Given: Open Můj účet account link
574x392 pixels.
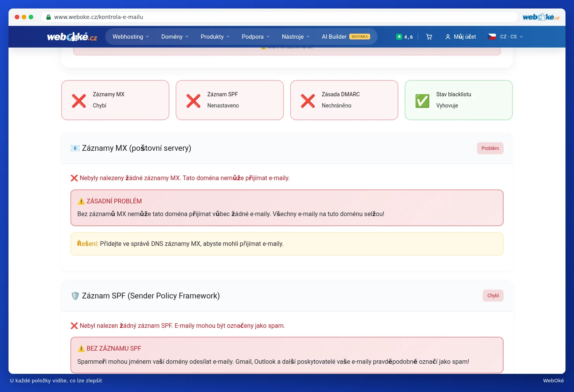Looking at the screenshot, I should tap(460, 37).
